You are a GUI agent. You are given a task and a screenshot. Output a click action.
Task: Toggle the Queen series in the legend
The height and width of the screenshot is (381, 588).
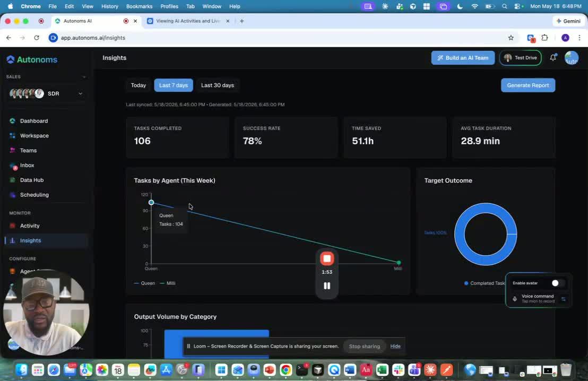click(144, 283)
